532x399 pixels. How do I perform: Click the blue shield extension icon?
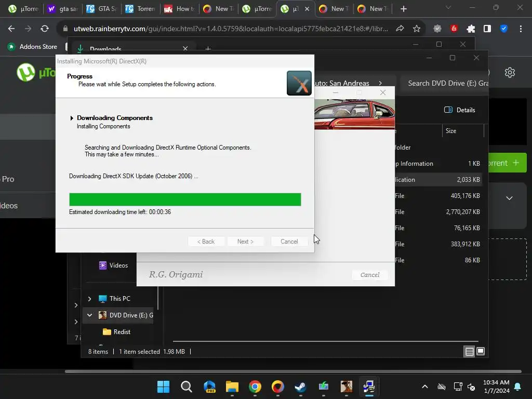(504, 29)
